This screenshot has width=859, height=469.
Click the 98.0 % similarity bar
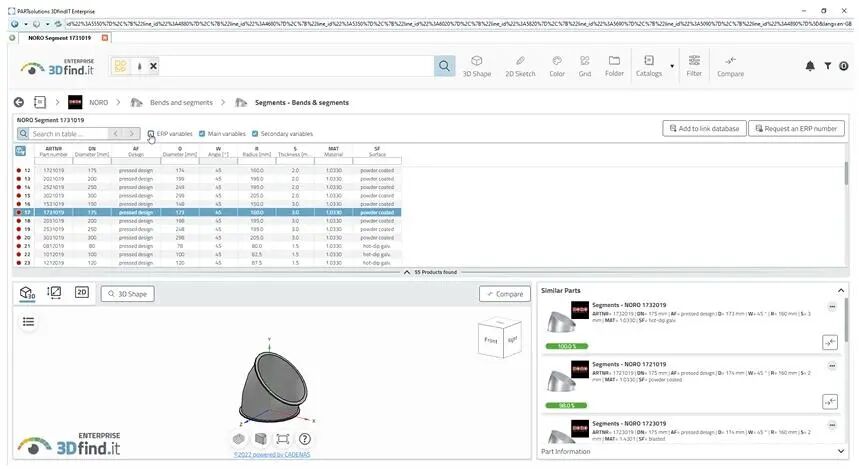click(566, 405)
